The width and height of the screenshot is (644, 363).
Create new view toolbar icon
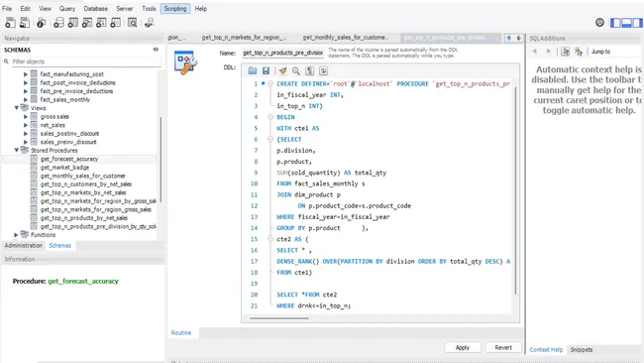[x=87, y=23]
